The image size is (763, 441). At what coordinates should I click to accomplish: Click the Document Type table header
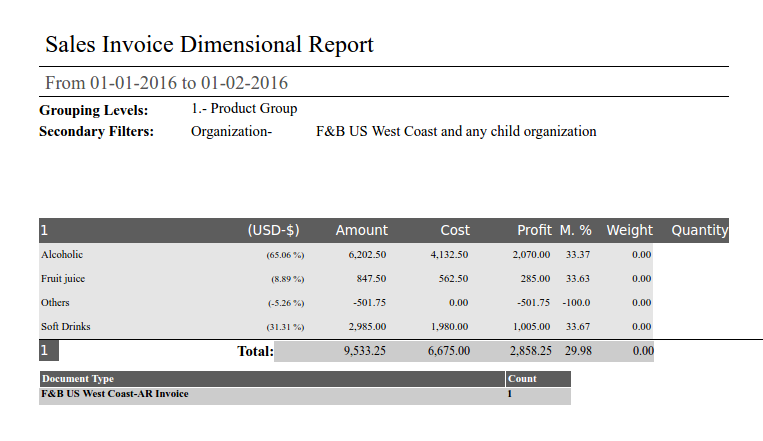tap(78, 379)
